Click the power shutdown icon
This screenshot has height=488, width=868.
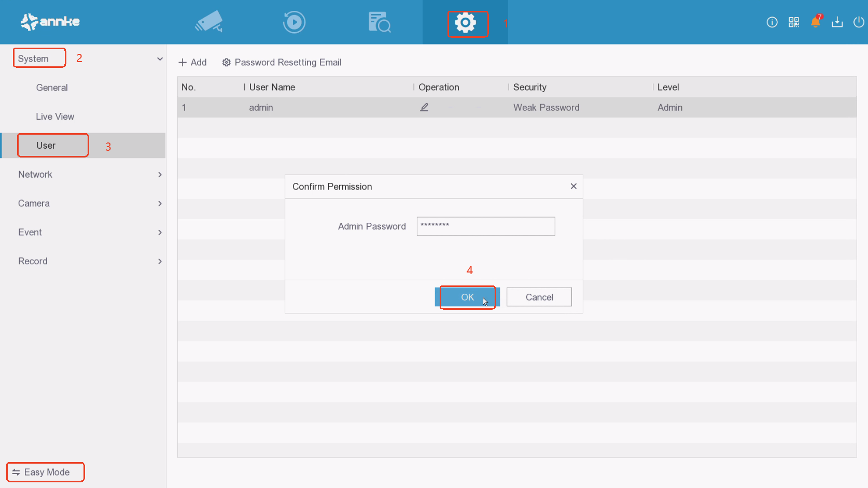click(859, 22)
